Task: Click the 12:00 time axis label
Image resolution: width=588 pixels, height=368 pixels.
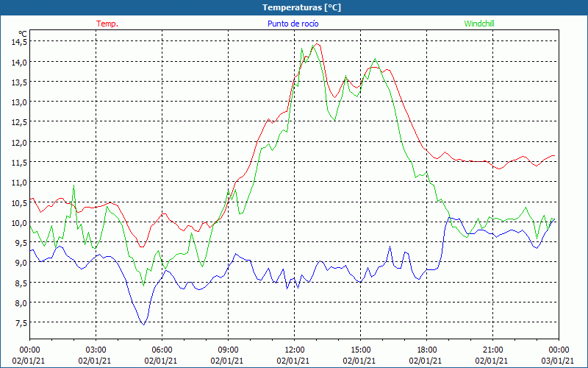Action: click(295, 350)
